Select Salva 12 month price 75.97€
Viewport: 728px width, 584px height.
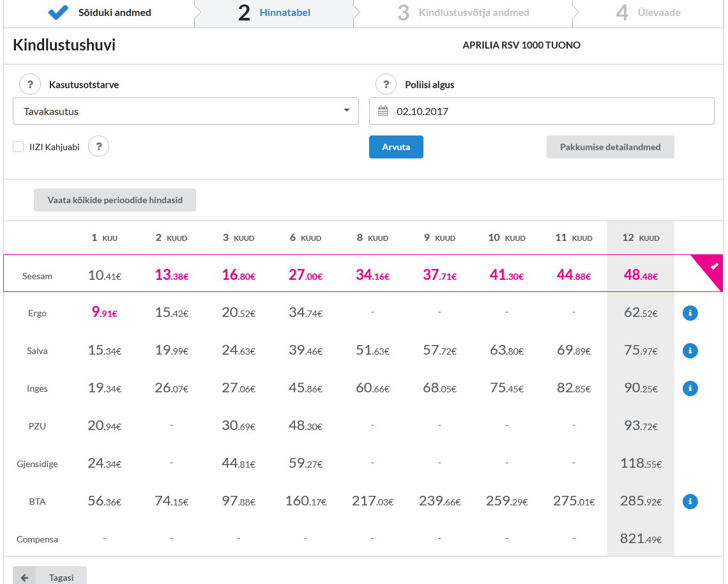641,351
